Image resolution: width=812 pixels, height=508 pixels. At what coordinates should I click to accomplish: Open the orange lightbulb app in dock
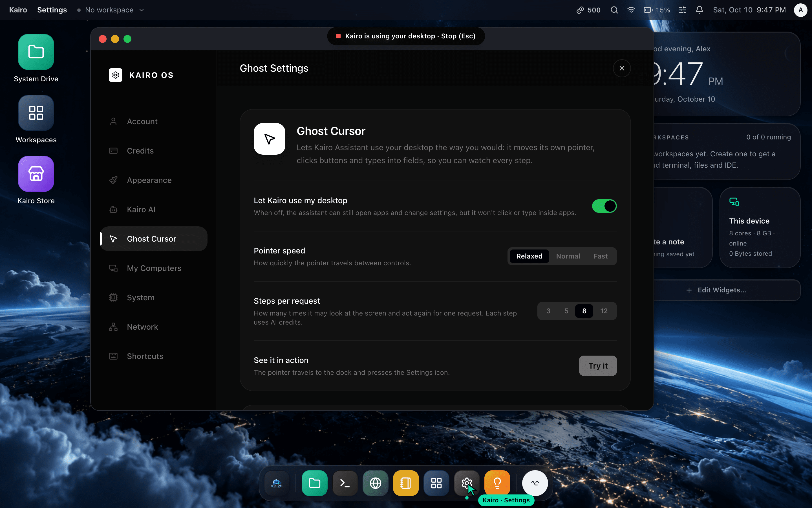tap(497, 483)
